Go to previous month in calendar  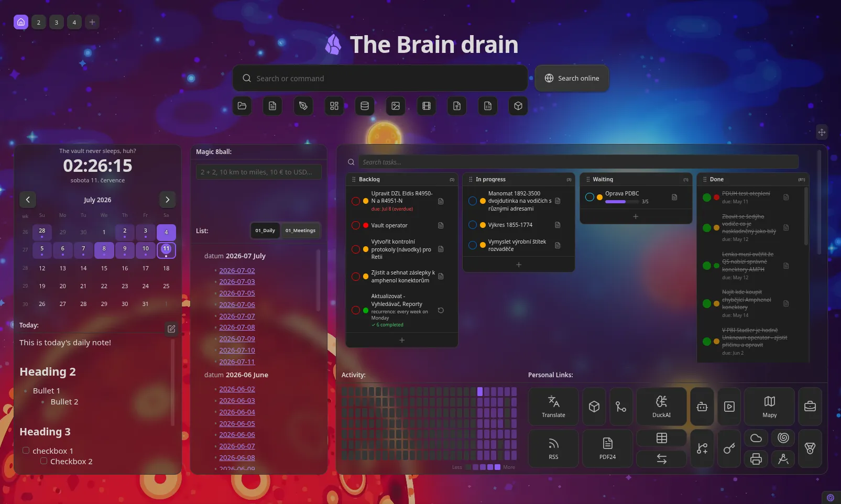[28, 200]
